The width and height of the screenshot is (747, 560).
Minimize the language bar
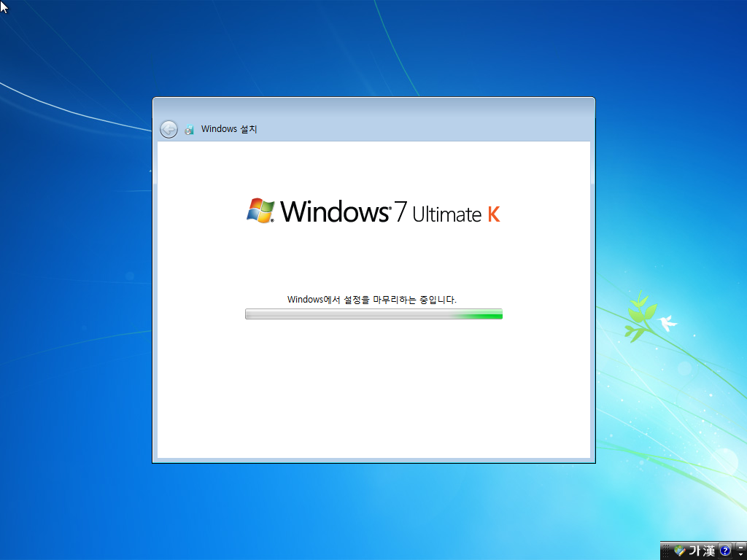(740, 547)
